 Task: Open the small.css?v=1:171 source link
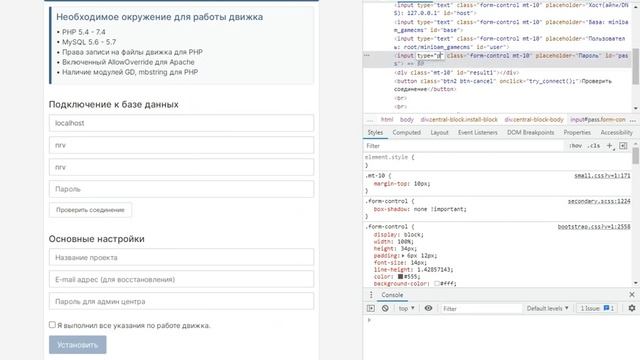click(602, 176)
